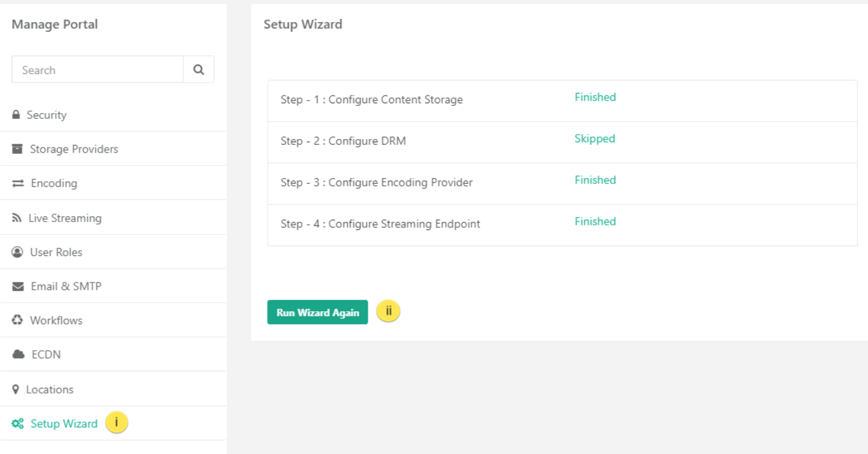This screenshot has height=454, width=868.
Task: Click the Storage Providers archive icon
Action: [x=18, y=149]
